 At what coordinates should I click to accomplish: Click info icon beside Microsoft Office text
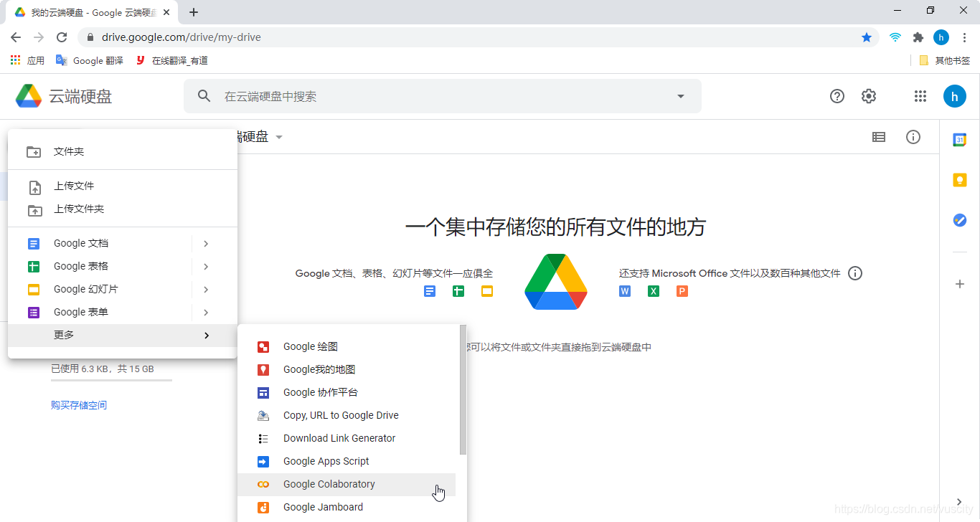[x=855, y=273]
